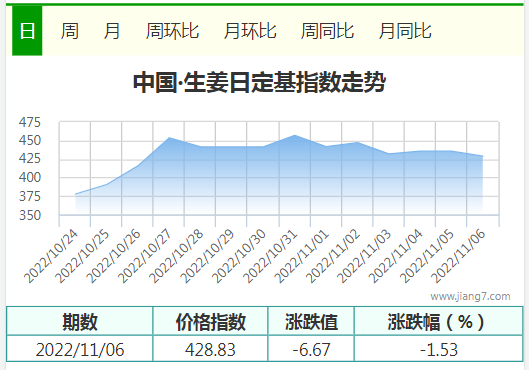
Task: Open the 周同比 tab
Action: tap(327, 31)
